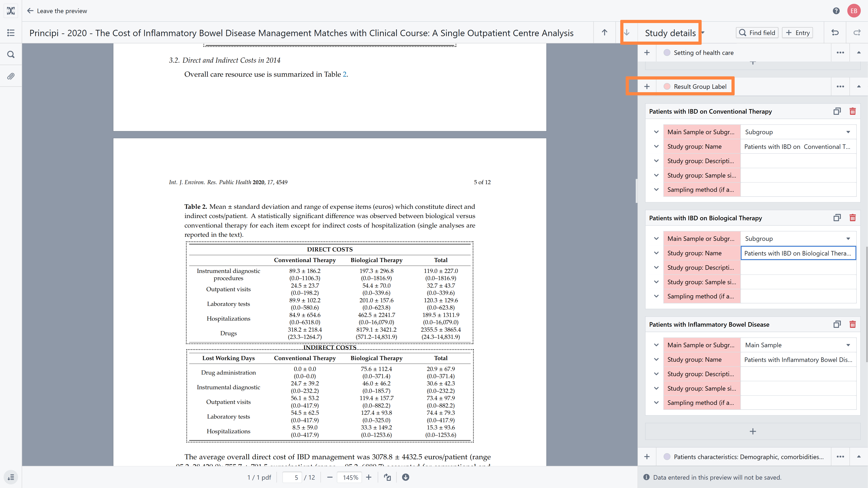Viewport: 868px width, 488px height.
Task: Toggle Setting of health care status circle
Action: click(x=667, y=53)
